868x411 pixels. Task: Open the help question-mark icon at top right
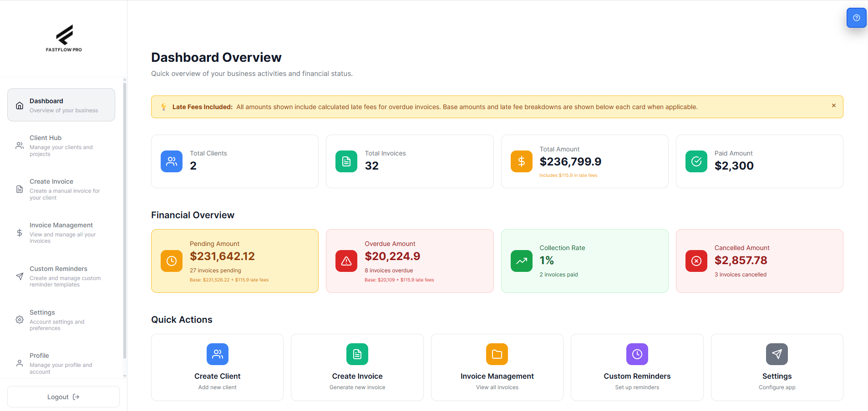856,18
